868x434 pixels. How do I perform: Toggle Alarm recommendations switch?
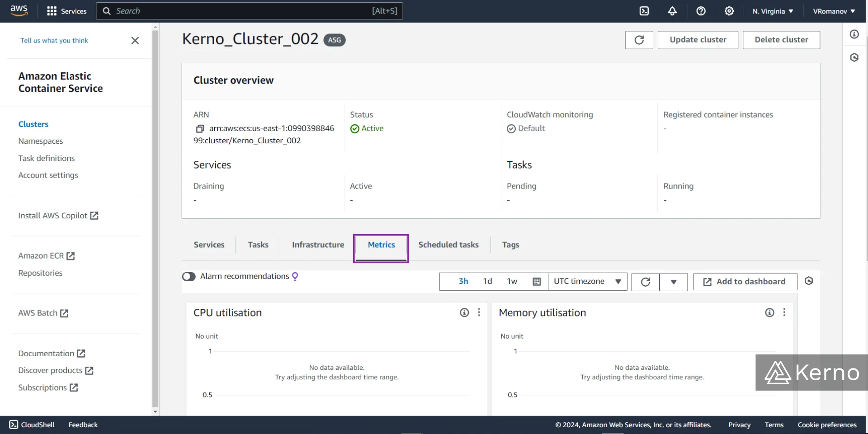point(189,276)
